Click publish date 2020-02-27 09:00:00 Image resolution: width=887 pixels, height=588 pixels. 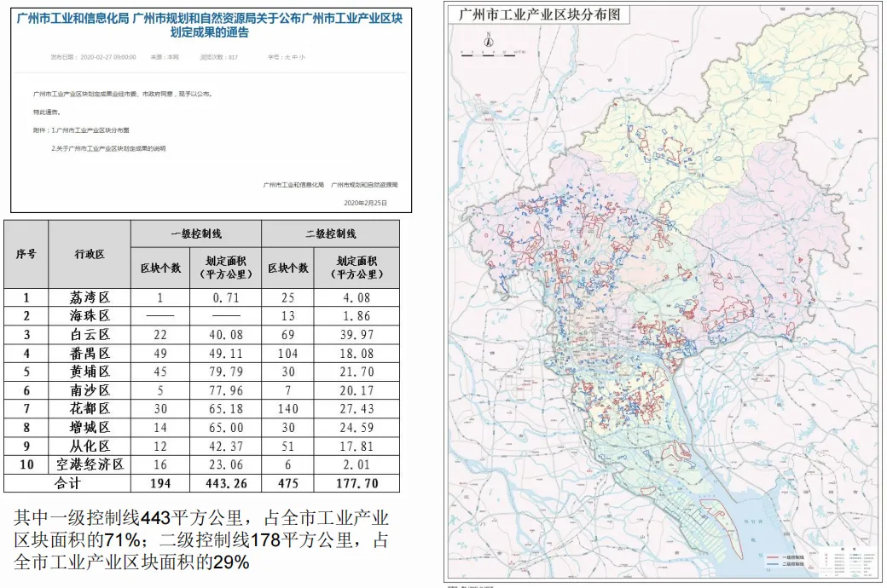tap(93, 57)
